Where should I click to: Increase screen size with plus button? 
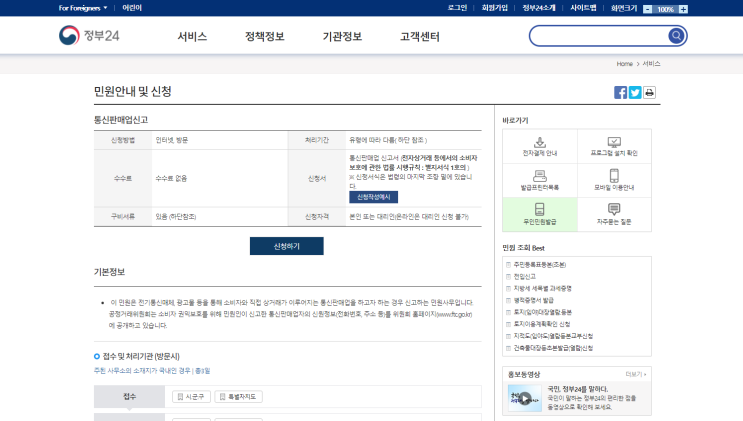tap(683, 9)
